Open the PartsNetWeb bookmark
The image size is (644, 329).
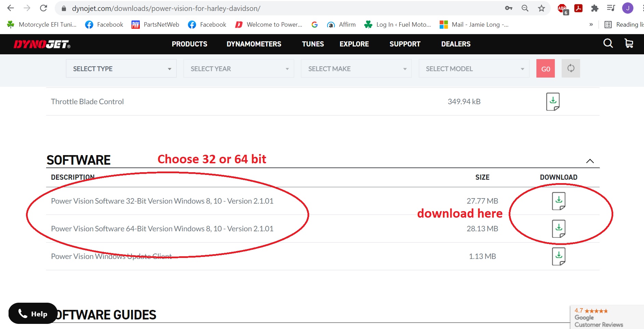click(x=155, y=25)
